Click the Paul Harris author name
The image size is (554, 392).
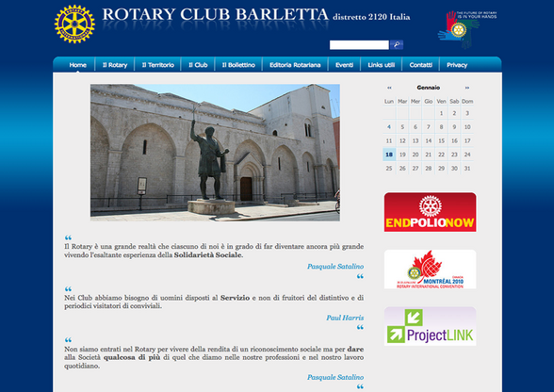[x=345, y=318]
